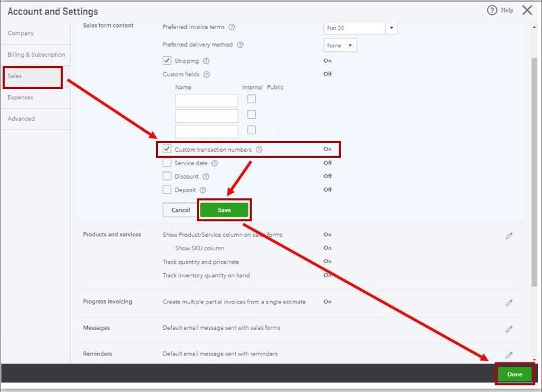Click help icon next to Custom fields
Image resolution: width=542 pixels, height=392 pixels.
(x=207, y=74)
